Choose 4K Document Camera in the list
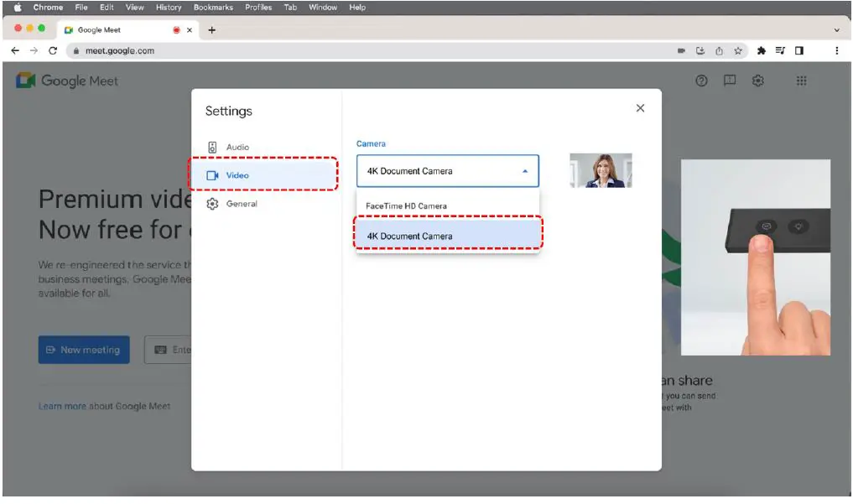 (x=448, y=236)
